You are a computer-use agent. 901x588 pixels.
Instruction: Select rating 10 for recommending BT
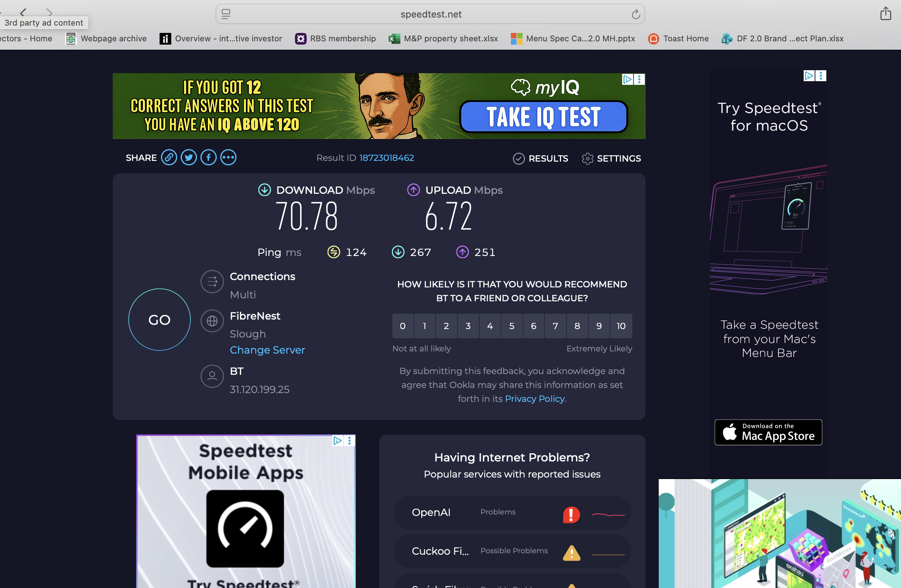pos(621,326)
